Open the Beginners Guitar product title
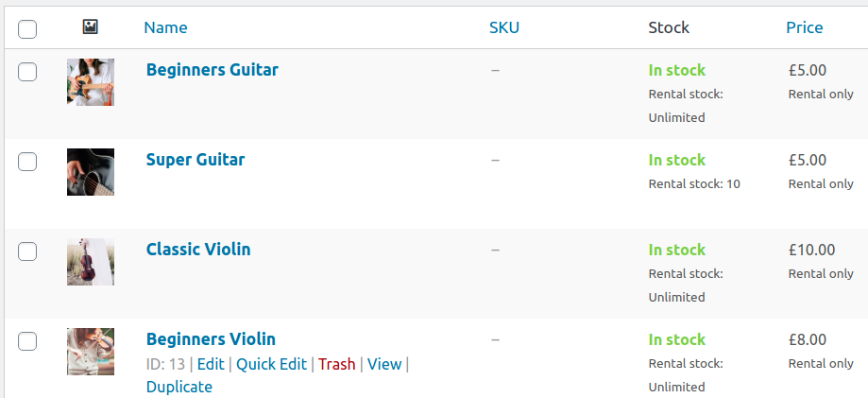 213,70
